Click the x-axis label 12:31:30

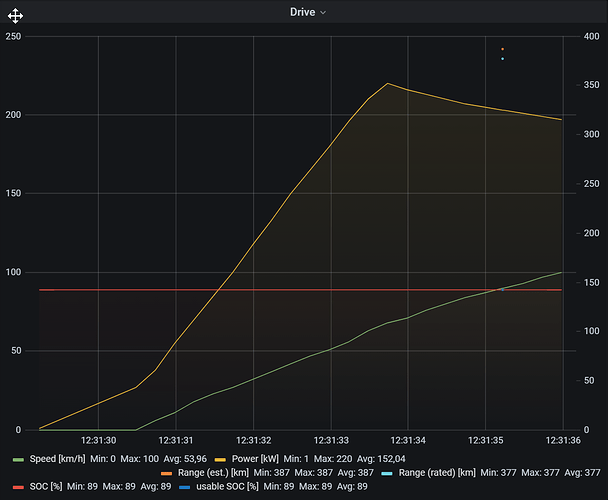98,441
